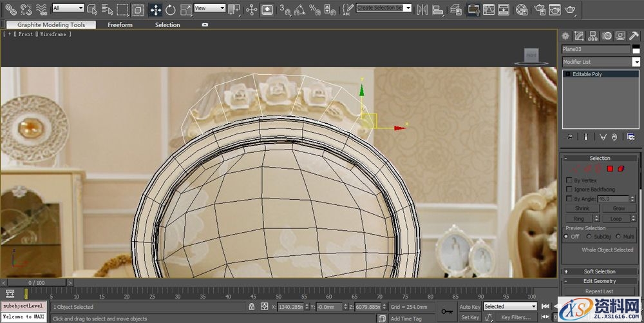The height and width of the screenshot is (323, 644).
Task: Open the Modifier List dropdown
Action: click(599, 62)
